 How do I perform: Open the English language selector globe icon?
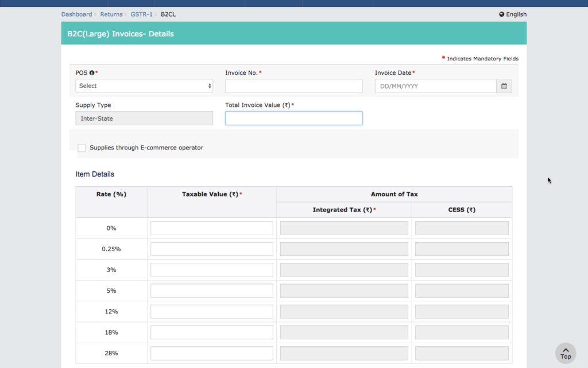[x=501, y=14]
